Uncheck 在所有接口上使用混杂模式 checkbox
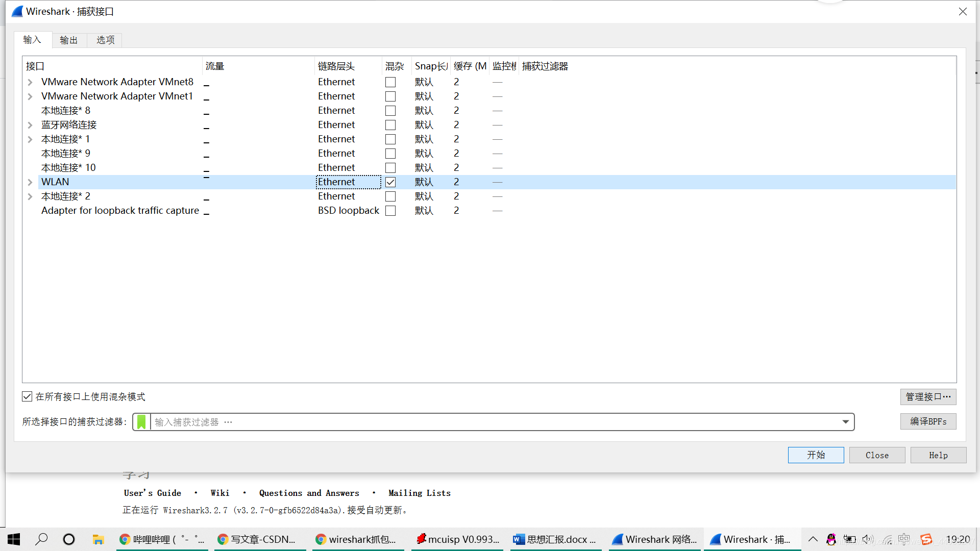Image resolution: width=980 pixels, height=551 pixels. click(x=27, y=396)
